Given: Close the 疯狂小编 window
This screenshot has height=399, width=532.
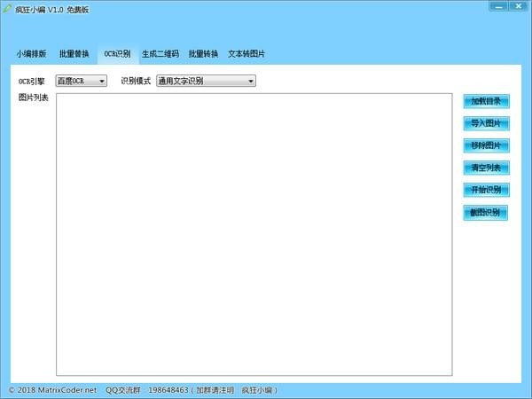Looking at the screenshot, I should 519,6.
